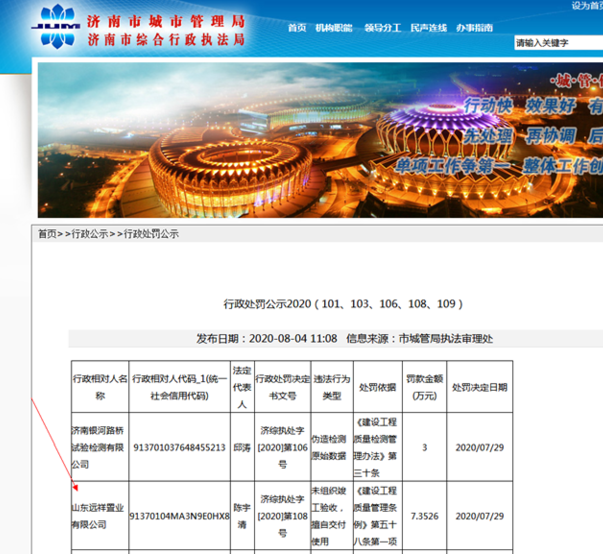
Task: Open the 机构职能 navigation item
Action: click(x=333, y=28)
